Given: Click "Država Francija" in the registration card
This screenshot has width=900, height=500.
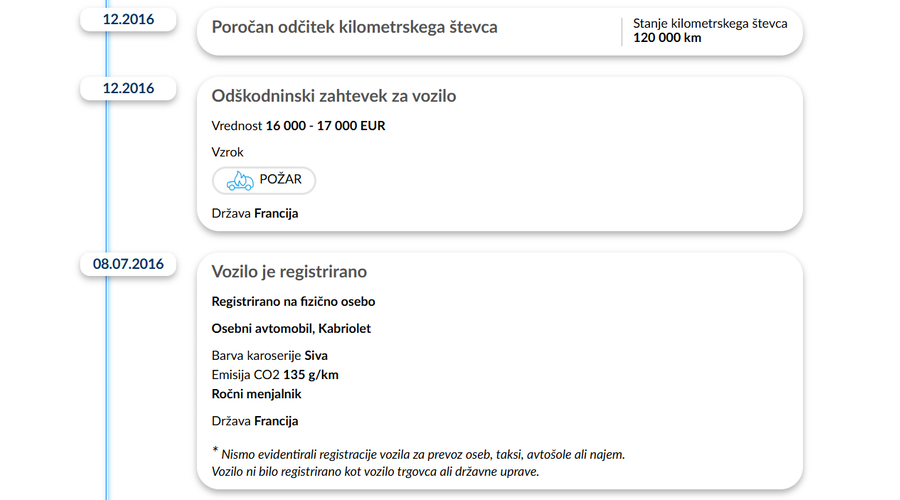Looking at the screenshot, I should tap(255, 421).
